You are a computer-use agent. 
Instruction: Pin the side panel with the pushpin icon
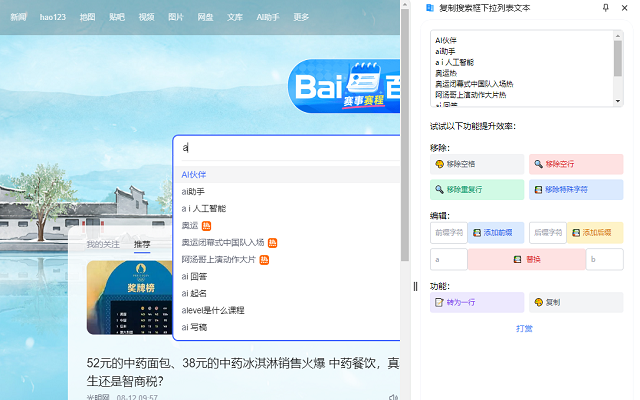[606, 8]
